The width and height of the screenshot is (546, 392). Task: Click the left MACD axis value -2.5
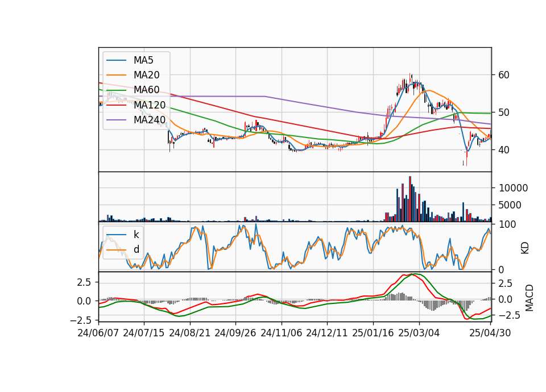point(81,320)
